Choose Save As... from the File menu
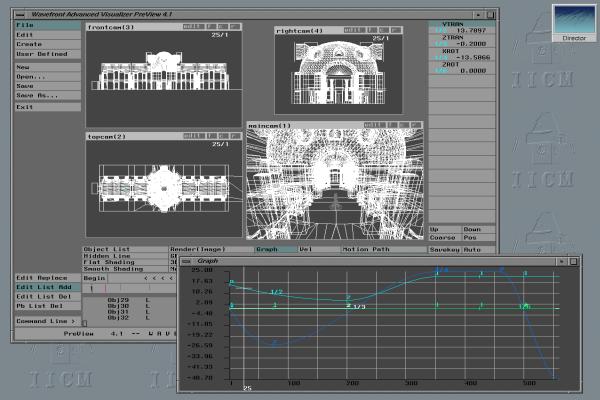Viewport: 600px width, 400px height. 48,95
